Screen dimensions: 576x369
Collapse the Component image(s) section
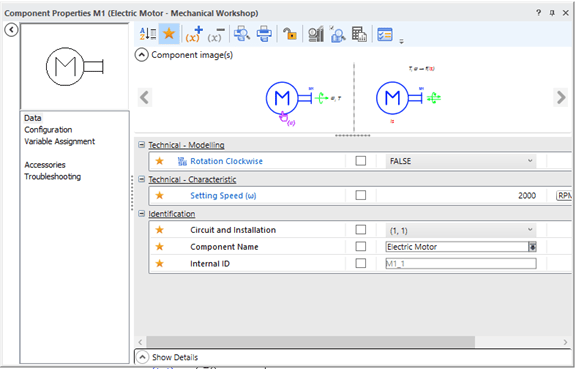point(142,55)
